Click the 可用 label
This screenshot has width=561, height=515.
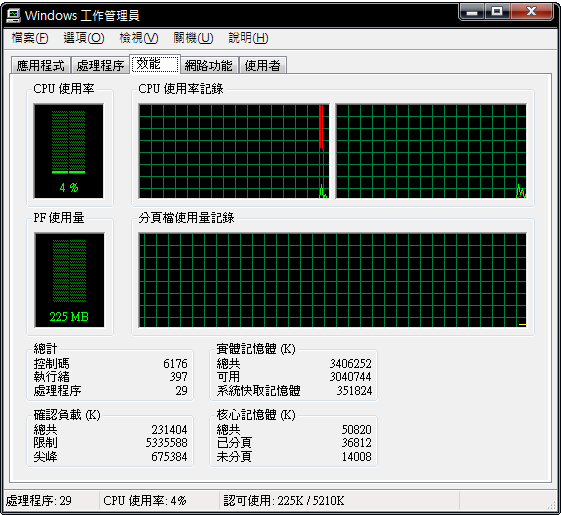click(228, 376)
